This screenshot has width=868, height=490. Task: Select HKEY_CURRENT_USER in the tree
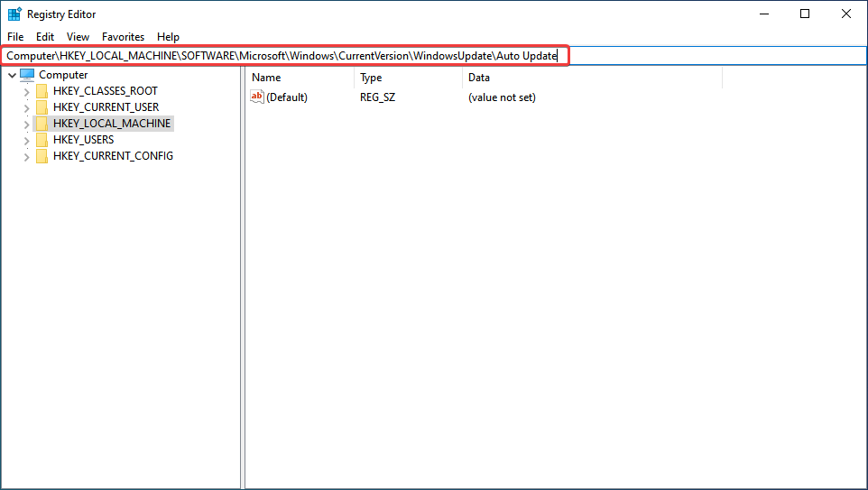click(x=106, y=106)
